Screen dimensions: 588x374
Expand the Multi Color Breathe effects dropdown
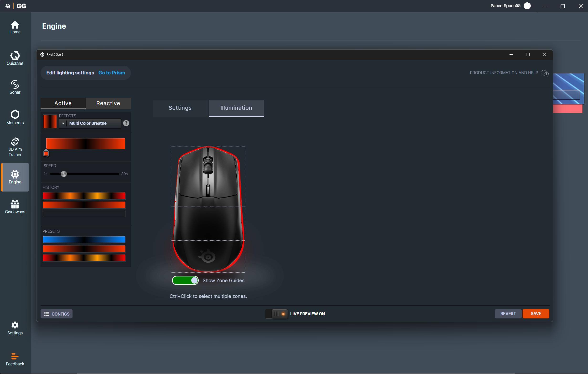[90, 123]
